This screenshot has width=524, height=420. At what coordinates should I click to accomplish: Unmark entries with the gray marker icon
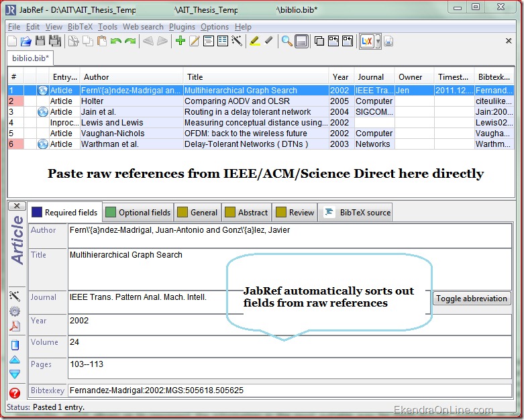coord(268,40)
